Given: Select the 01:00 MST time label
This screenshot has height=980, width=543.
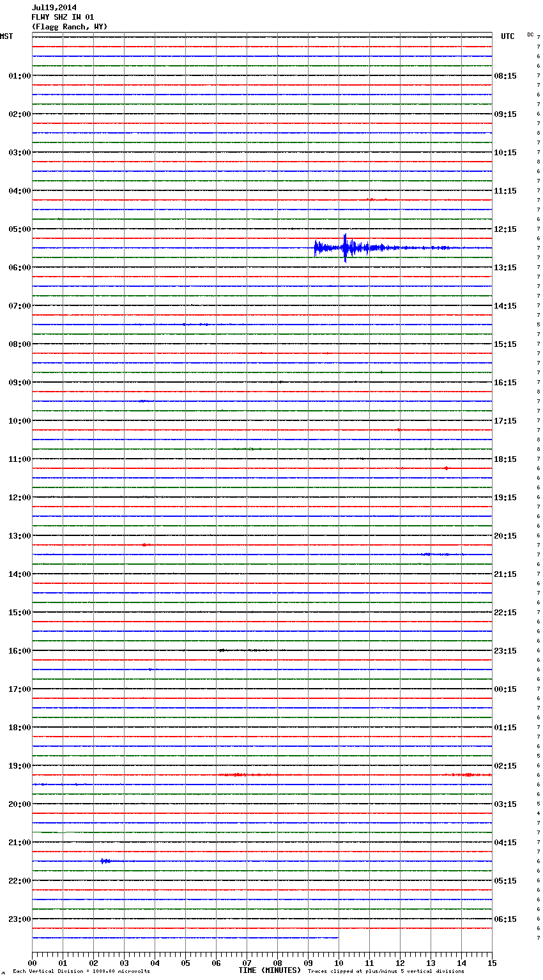Looking at the screenshot, I should point(20,76).
